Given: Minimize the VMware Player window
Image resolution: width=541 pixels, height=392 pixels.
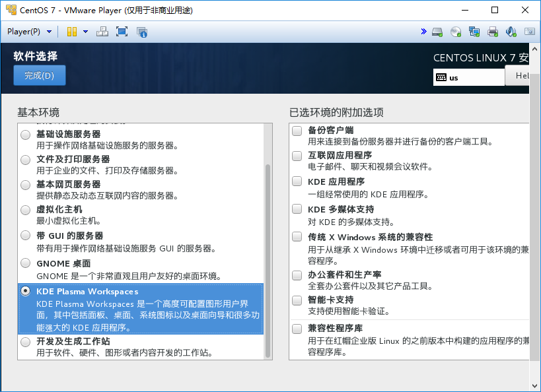Looking at the screenshot, I should coord(465,10).
